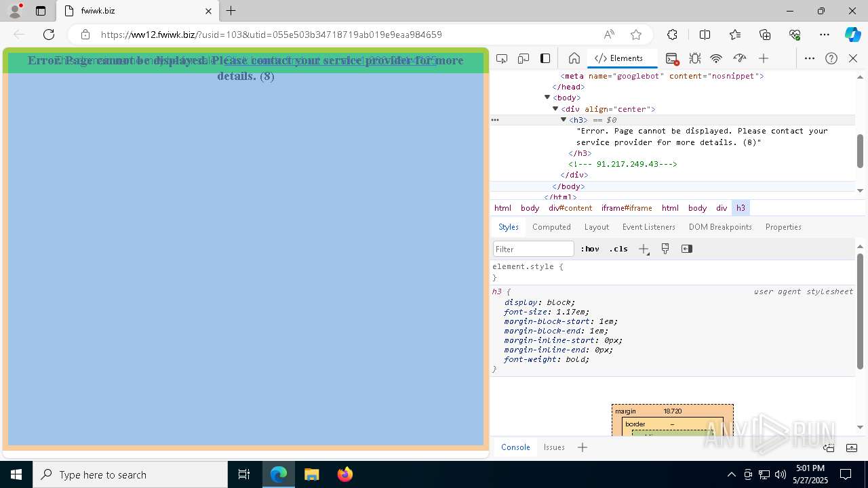Switch to the Computed tab

551,227
